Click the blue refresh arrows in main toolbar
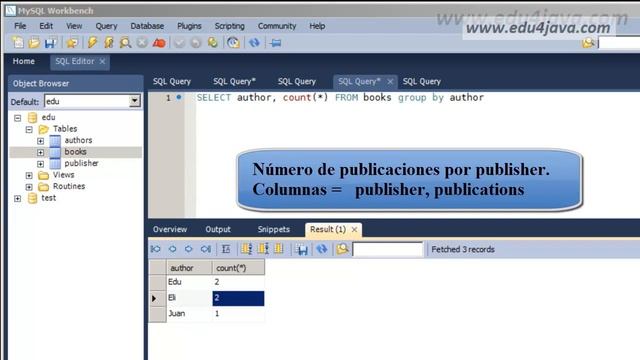The width and height of the screenshot is (640, 360). [x=254, y=42]
